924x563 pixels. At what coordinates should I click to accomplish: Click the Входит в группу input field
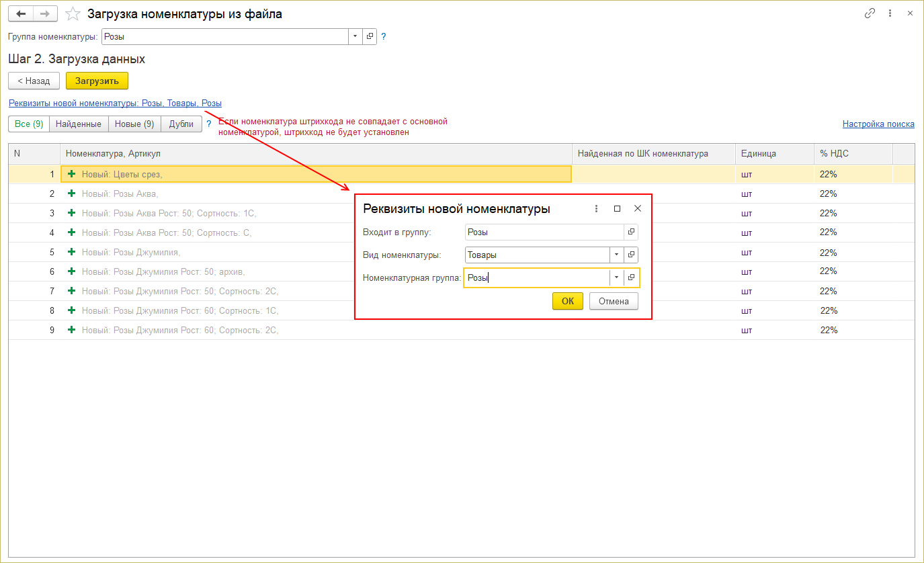pyautogui.click(x=544, y=232)
